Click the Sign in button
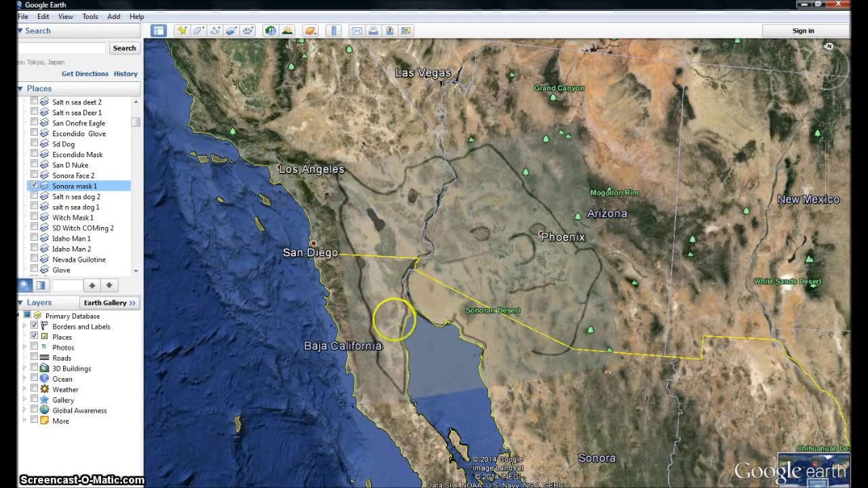The image size is (868, 488). 803,30
